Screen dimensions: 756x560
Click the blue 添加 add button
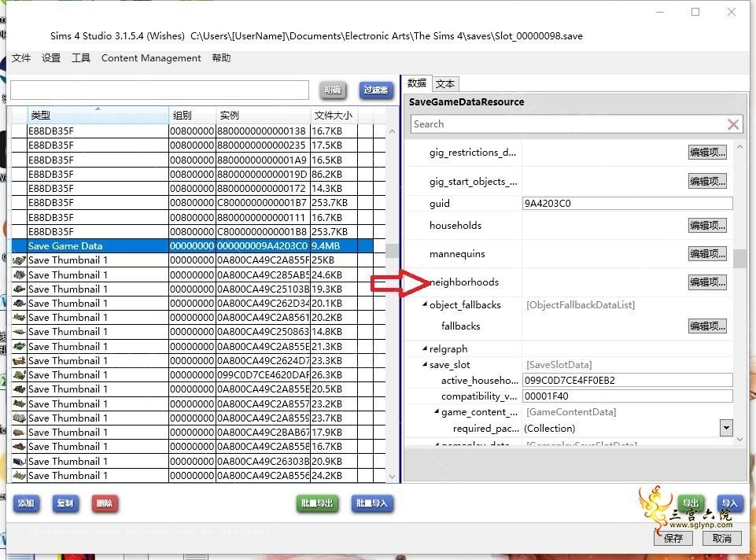pos(26,503)
